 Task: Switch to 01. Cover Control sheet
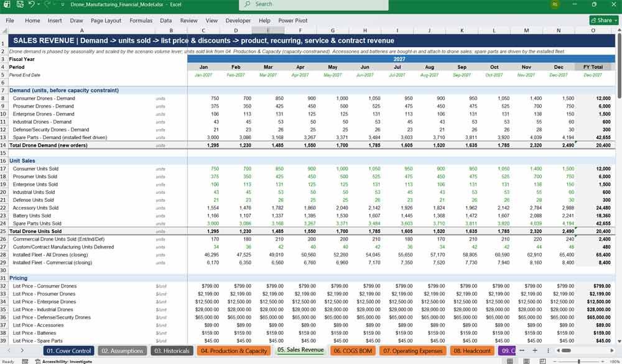click(x=68, y=351)
